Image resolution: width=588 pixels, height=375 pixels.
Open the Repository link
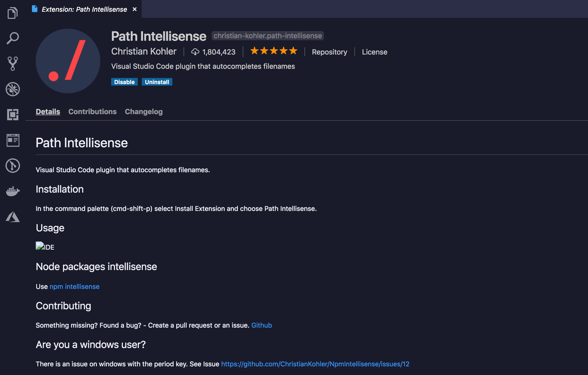[x=329, y=52]
